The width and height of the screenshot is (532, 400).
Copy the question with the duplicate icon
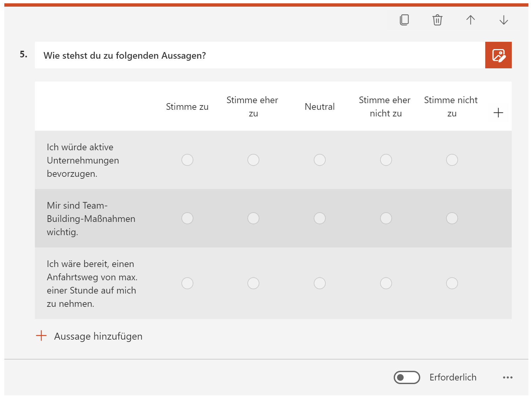point(404,20)
